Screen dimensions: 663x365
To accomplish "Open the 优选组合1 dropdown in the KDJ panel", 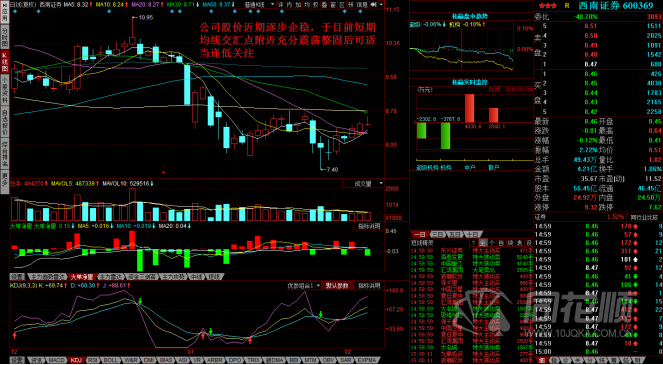I will tap(304, 285).
